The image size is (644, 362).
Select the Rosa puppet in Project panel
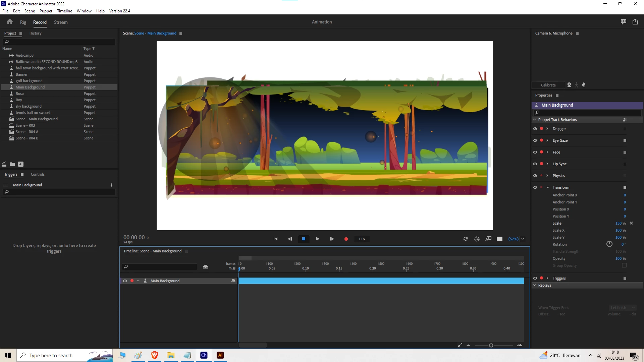(x=19, y=94)
